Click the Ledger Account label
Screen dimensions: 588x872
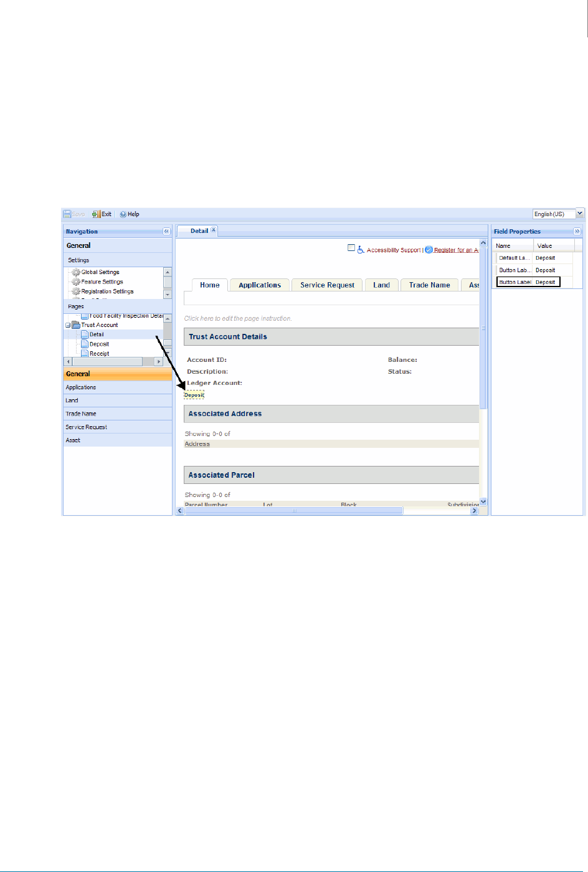coord(214,383)
